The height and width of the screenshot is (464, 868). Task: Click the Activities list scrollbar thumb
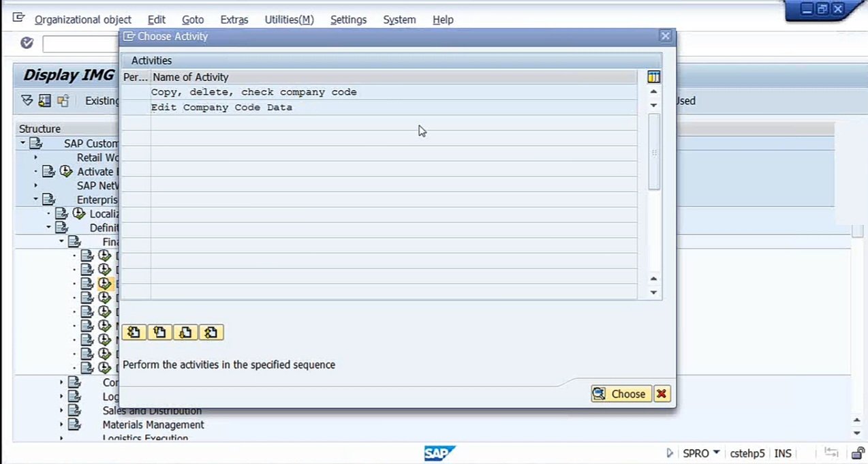(654, 151)
